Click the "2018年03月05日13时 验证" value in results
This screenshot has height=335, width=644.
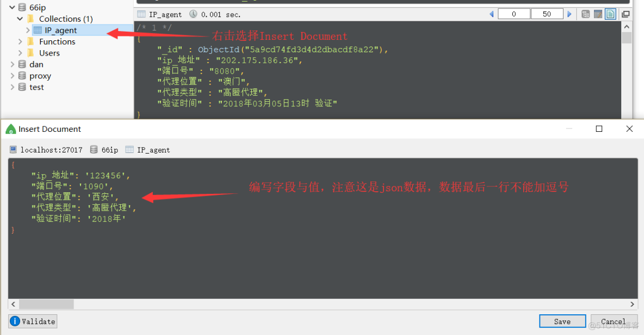point(277,103)
